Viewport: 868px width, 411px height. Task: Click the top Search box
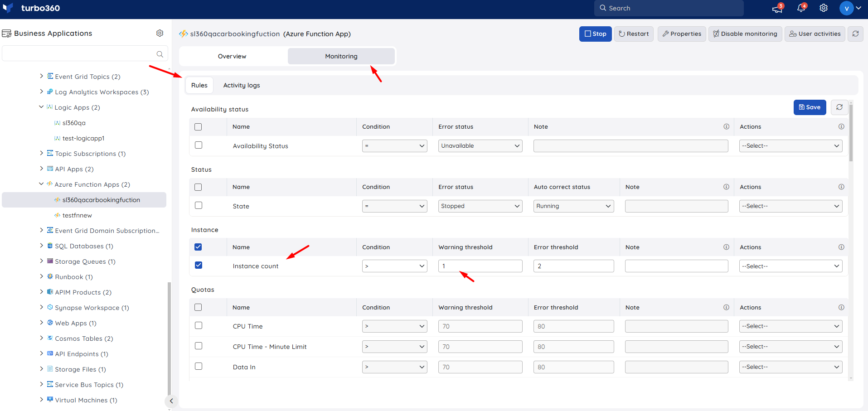[x=669, y=8]
